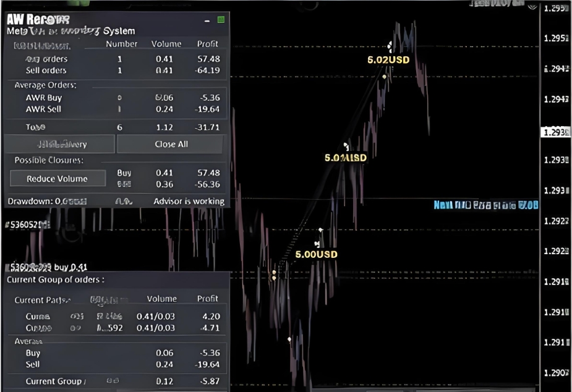Click order marker above 5.00USD label
Viewport: 572px width, 392px height.
coord(317,243)
